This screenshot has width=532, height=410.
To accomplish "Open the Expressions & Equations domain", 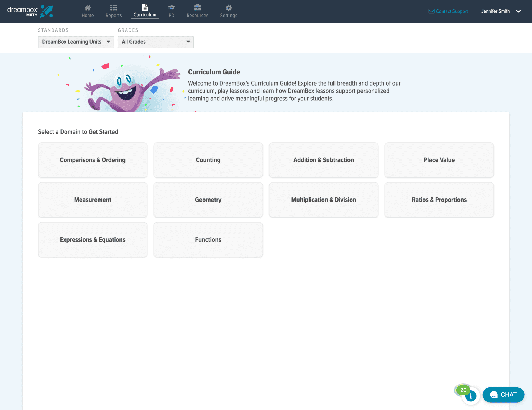I will point(93,240).
